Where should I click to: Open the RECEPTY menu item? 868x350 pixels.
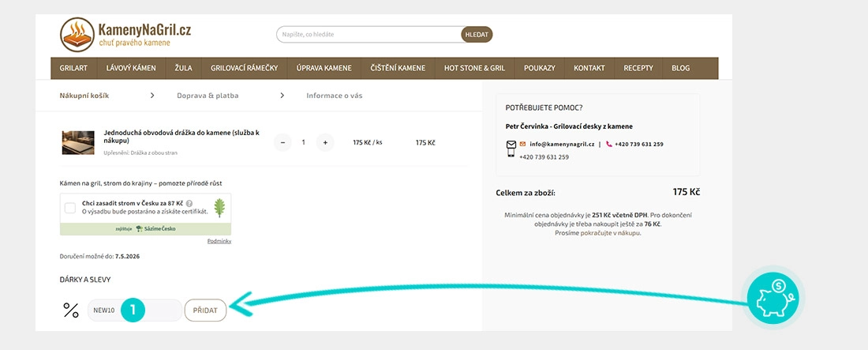click(638, 68)
